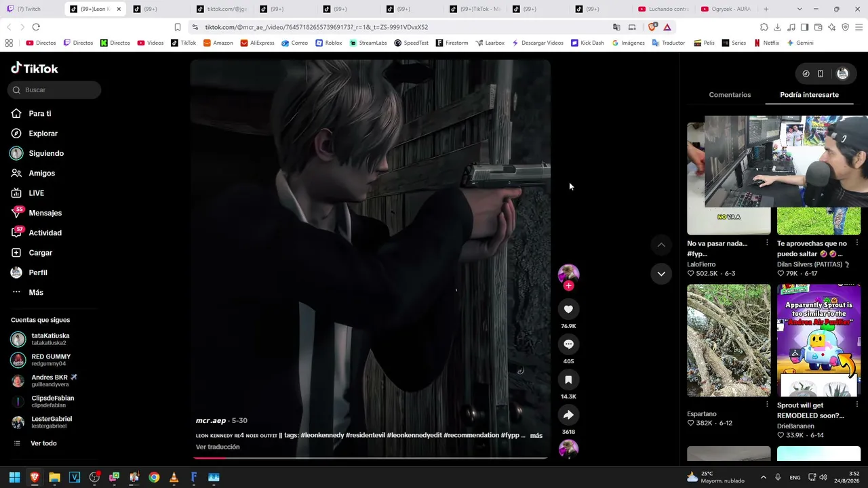Toggle the browser sidebar panel
Viewport: 868px width, 488px height.
coord(805,27)
